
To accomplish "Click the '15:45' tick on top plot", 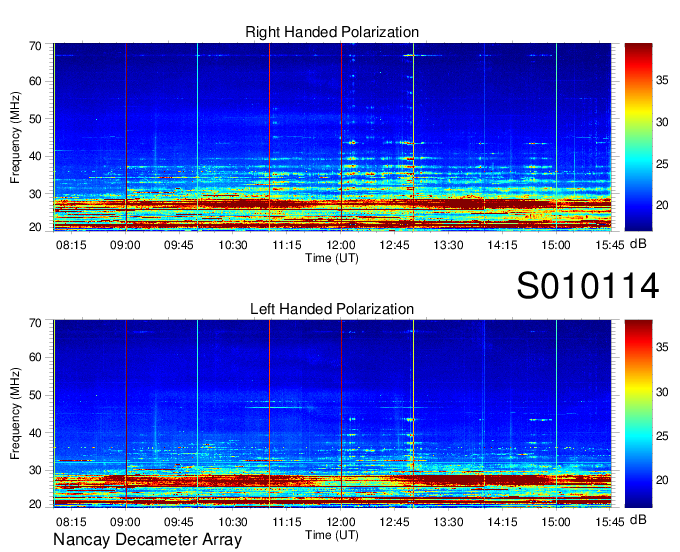I will pos(610,245).
